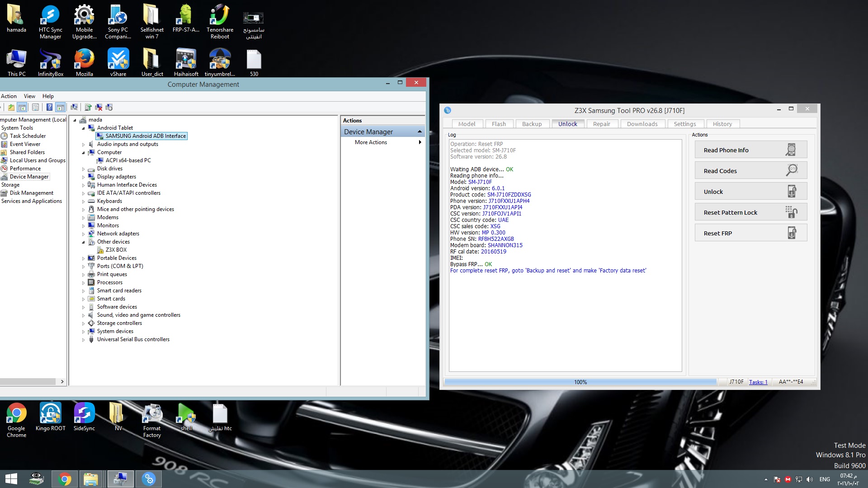Expand the Disk drives category
868x488 pixels.
(x=83, y=169)
